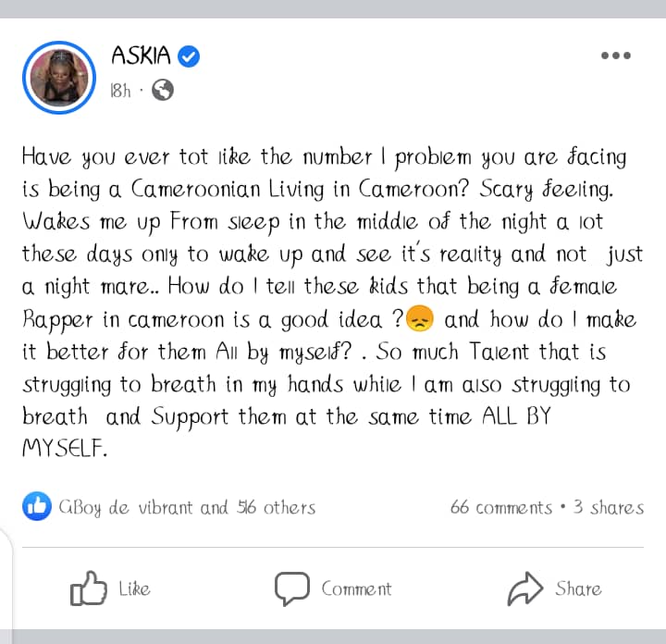
Task: Click the blue verified badge
Action: pos(188,56)
